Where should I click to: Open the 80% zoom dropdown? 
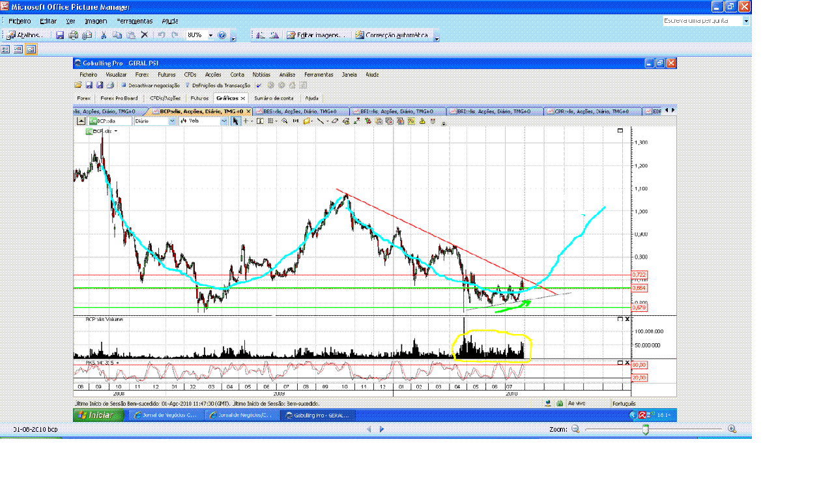pyautogui.click(x=210, y=35)
